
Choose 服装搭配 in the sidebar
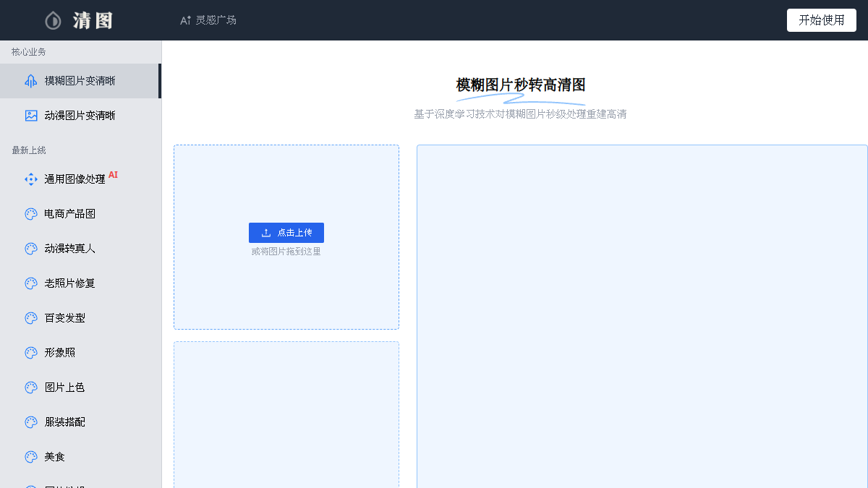point(80,422)
